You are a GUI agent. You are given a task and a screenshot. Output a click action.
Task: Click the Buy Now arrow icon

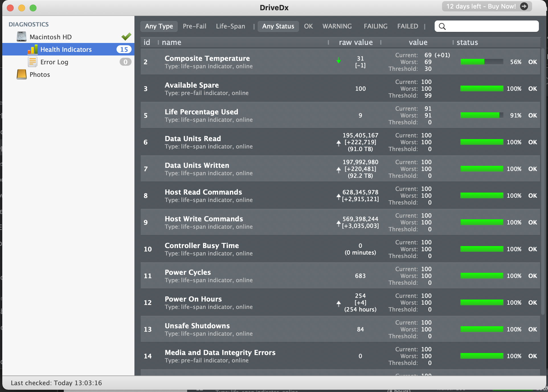524,6
